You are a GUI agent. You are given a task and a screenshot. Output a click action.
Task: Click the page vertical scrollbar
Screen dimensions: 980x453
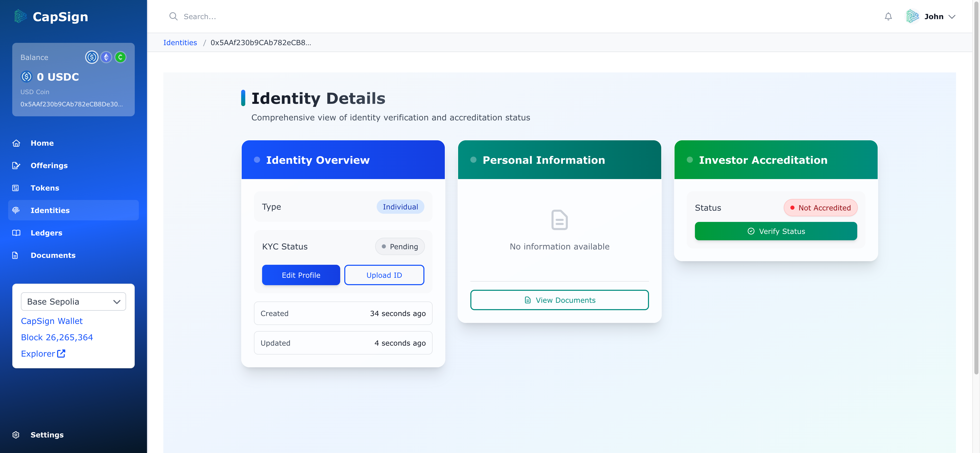click(x=976, y=187)
